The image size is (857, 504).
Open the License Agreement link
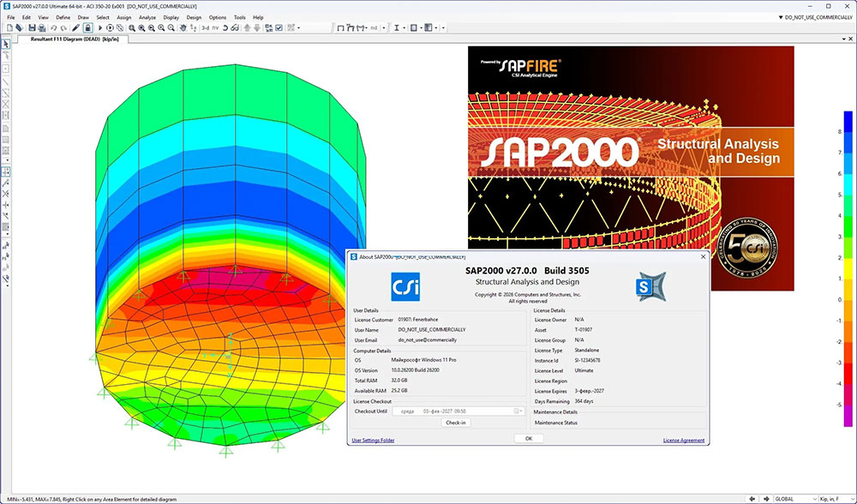tap(683, 440)
